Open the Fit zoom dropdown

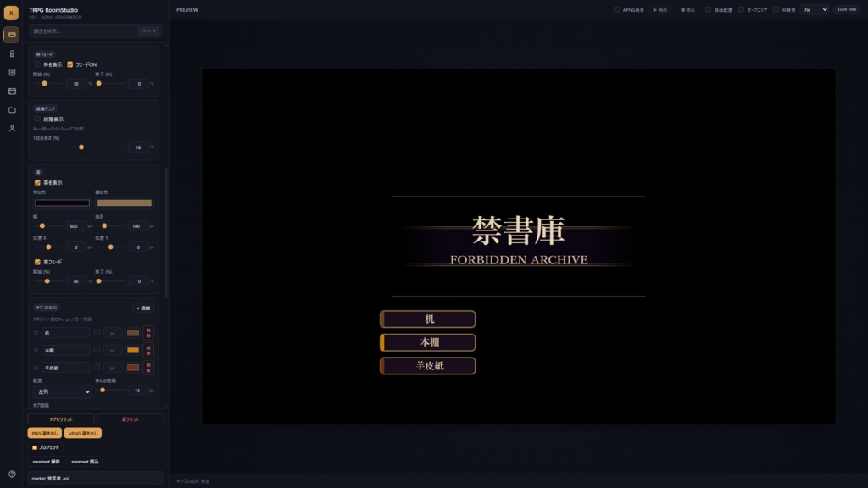point(815,10)
